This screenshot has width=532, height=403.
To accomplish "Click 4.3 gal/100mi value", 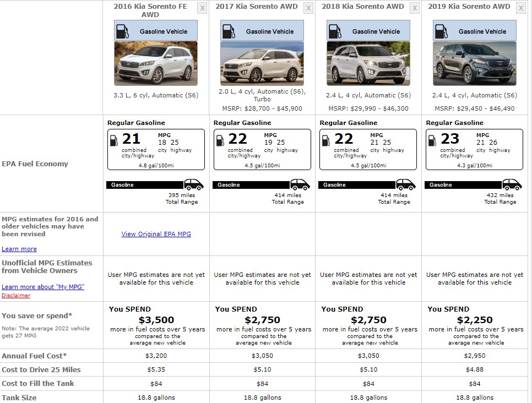I will coord(474,166).
